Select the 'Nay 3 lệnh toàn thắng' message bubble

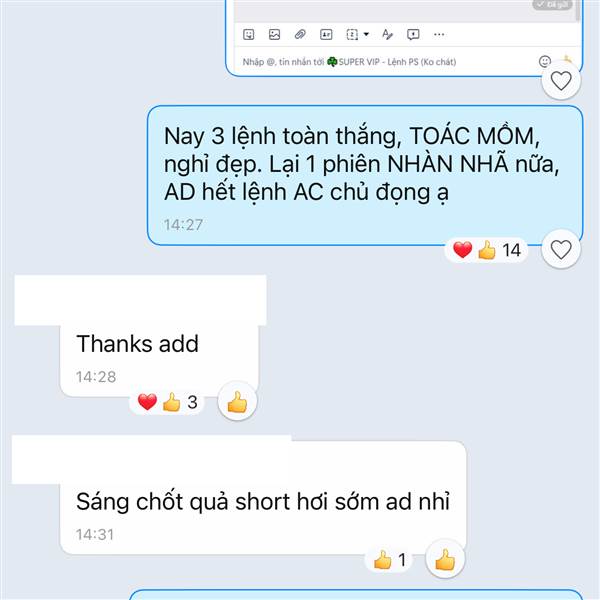365,175
